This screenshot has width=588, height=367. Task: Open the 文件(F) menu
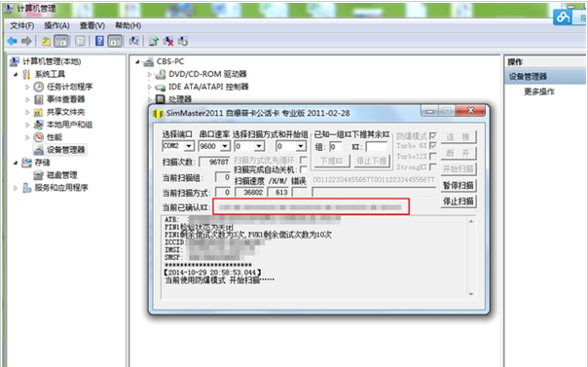(21, 25)
